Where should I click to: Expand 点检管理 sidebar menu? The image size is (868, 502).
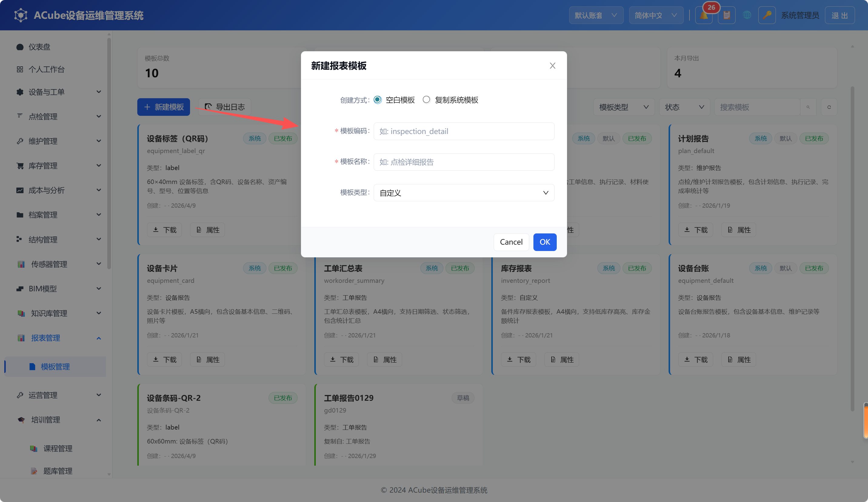[x=58, y=116]
